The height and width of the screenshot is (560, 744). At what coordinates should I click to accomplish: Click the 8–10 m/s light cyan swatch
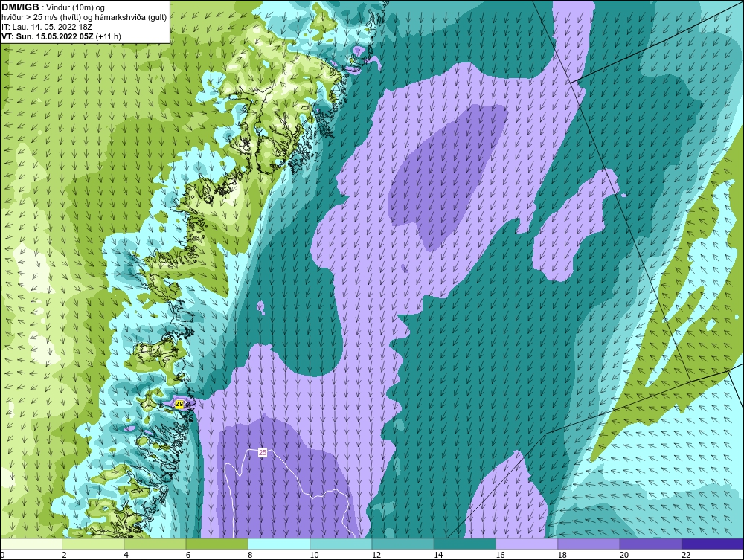[279, 544]
